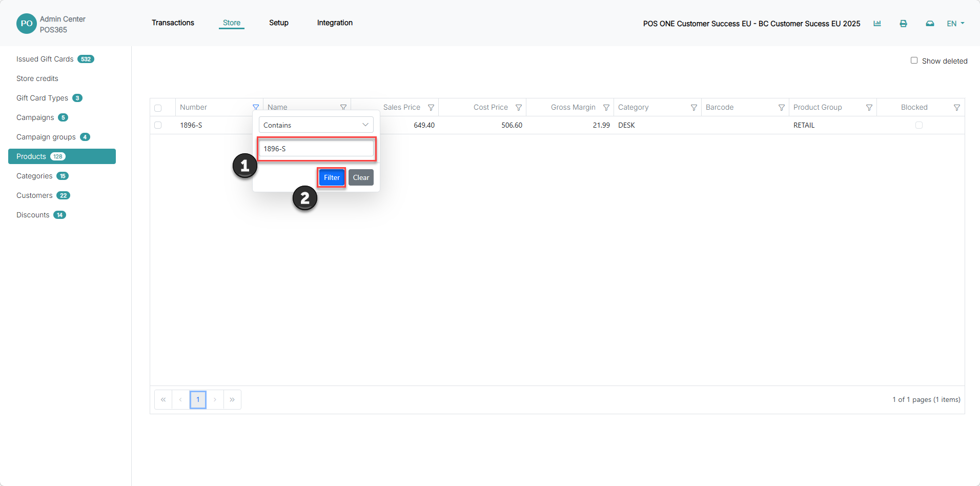
Task: Open the Store menu
Action: 232,23
